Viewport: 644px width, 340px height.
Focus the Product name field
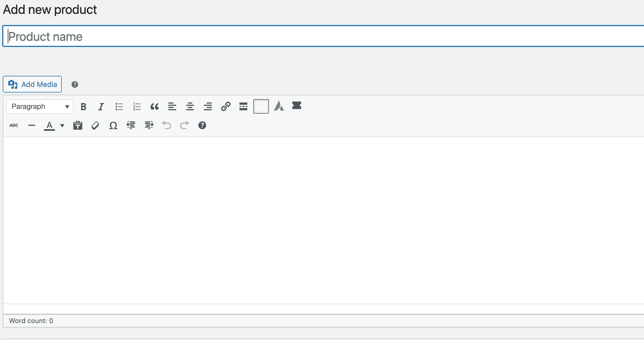pos(323,36)
